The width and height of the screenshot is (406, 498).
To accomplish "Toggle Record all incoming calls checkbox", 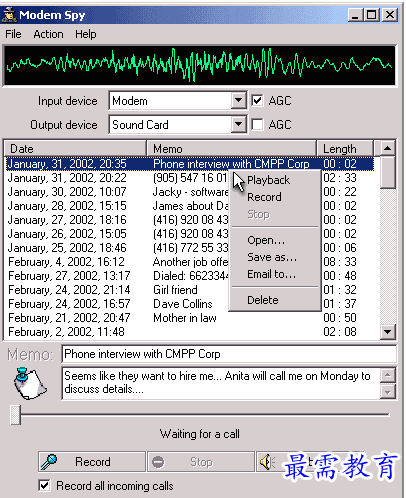I will tap(44, 485).
